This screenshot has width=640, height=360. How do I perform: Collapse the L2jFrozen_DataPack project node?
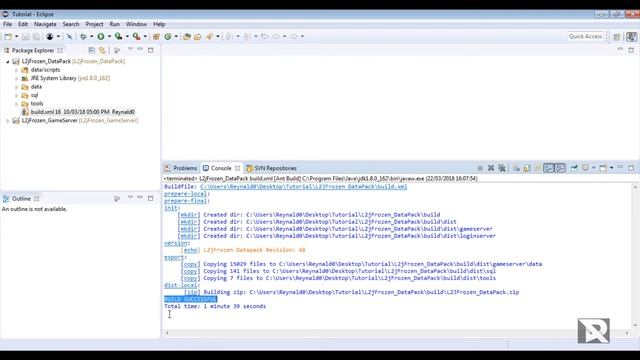click(7, 62)
